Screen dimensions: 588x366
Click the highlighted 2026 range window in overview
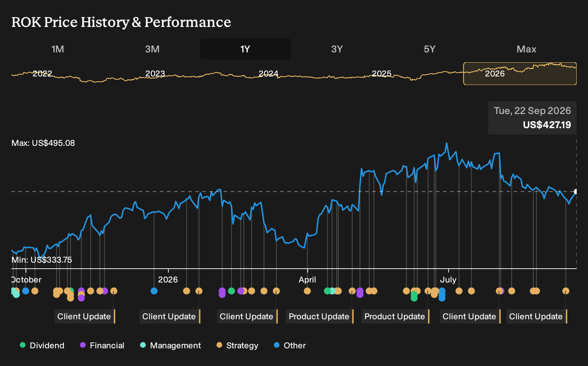(520, 74)
